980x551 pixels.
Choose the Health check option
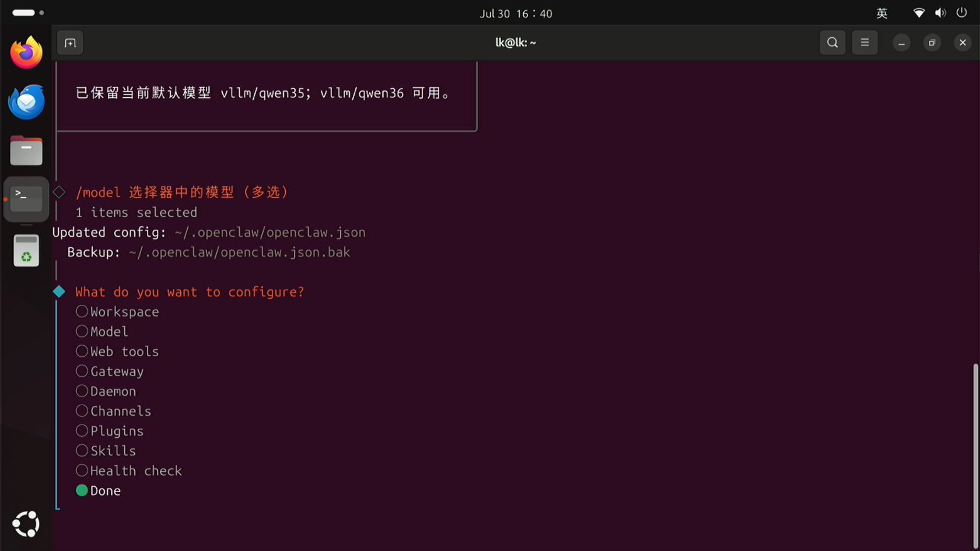coord(129,471)
